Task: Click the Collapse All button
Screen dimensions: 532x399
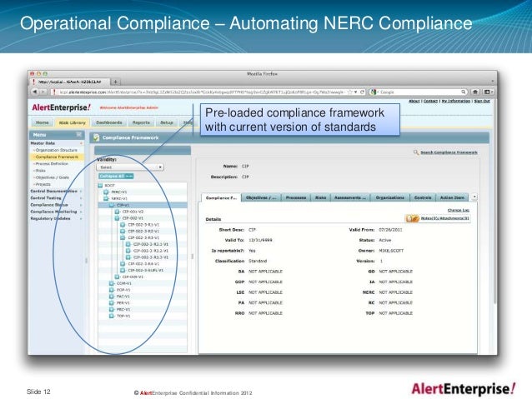Action: coord(116,177)
